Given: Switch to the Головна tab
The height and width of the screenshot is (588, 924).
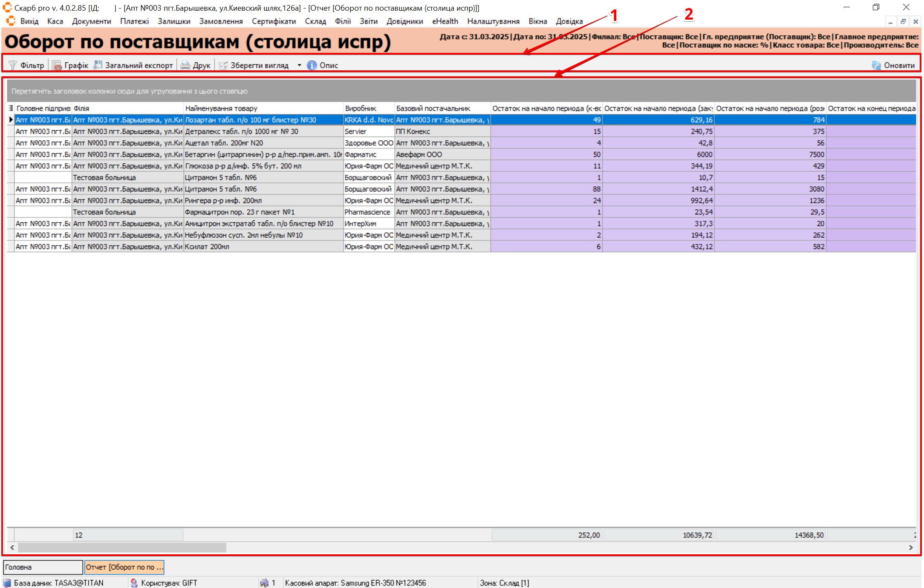Looking at the screenshot, I should coord(43,567).
